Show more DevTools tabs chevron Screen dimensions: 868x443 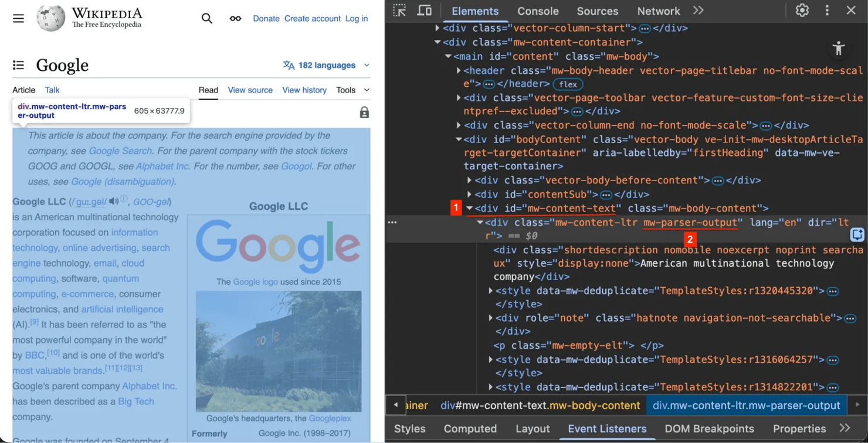tap(698, 11)
